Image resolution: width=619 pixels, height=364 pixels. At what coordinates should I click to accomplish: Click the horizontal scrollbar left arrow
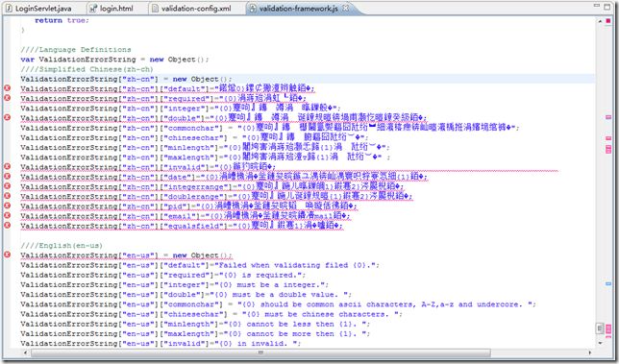pyautogui.click(x=26, y=352)
